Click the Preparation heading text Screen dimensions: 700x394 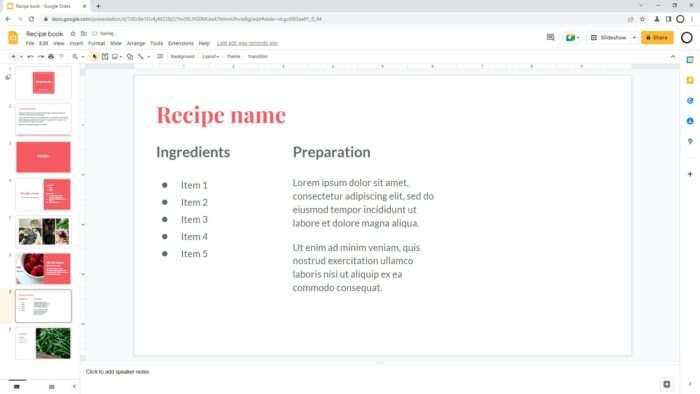(x=332, y=152)
